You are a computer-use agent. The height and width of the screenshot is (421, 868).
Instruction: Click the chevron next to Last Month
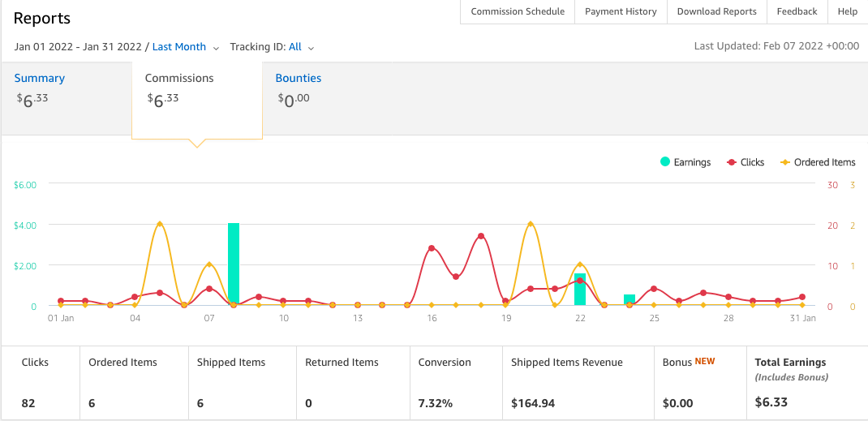pyautogui.click(x=217, y=48)
